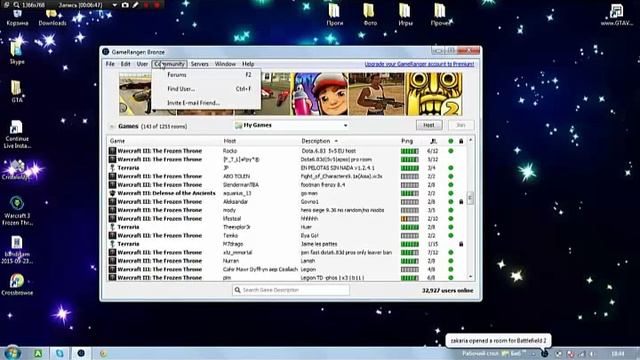640x360 pixels.
Task: Click the Host column header
Action: pos(230,141)
